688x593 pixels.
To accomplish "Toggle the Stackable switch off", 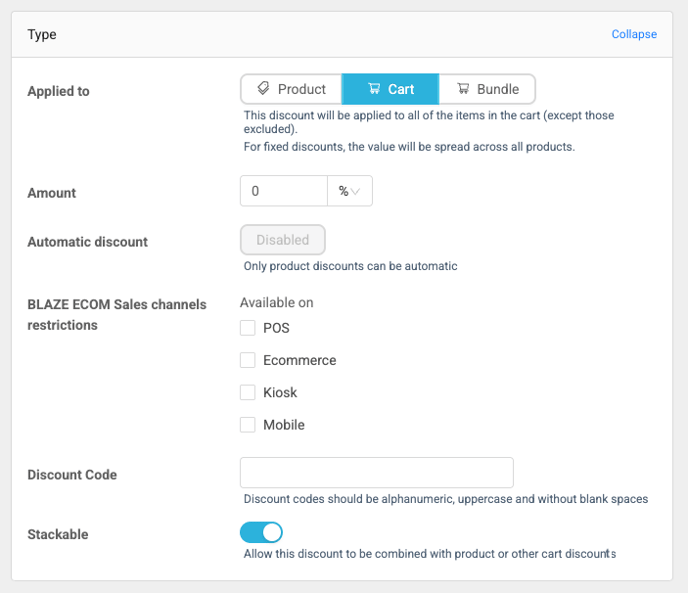I will (x=262, y=533).
